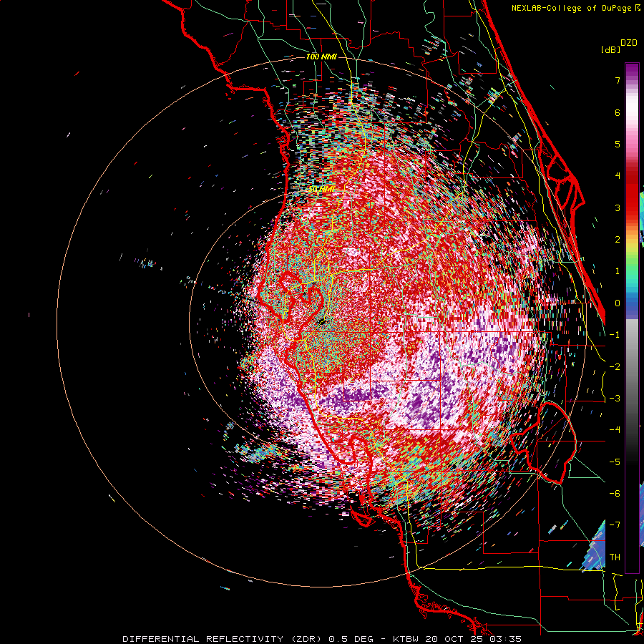The width and height of the screenshot is (644, 644).
Task: Click the 100 NMI range ring label
Action: click(321, 57)
